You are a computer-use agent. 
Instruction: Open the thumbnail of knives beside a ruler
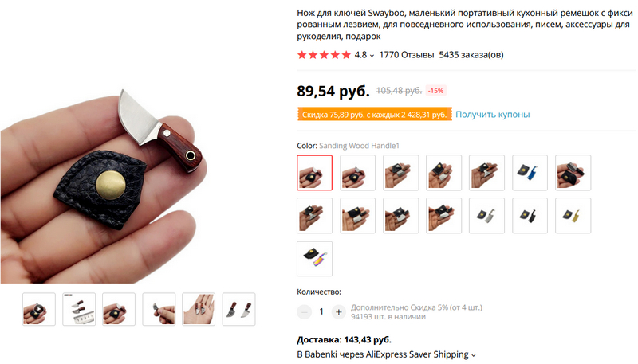[x=79, y=309]
